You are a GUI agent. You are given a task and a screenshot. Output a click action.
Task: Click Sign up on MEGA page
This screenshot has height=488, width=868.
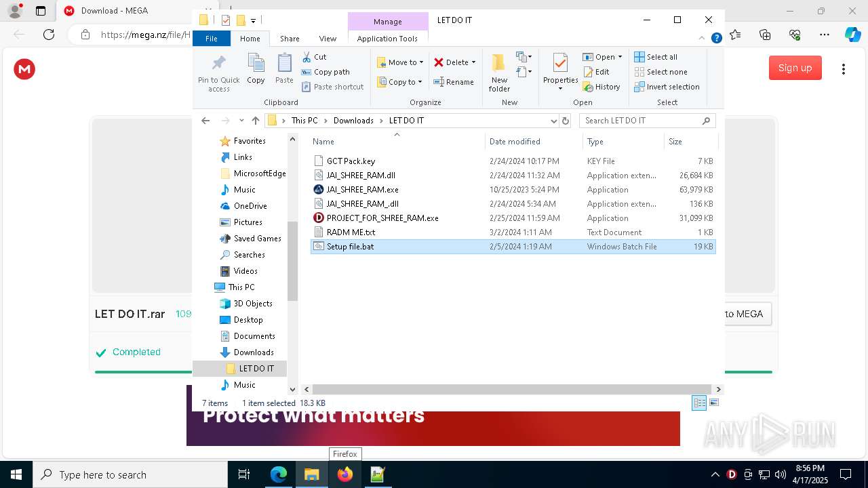[x=795, y=68]
